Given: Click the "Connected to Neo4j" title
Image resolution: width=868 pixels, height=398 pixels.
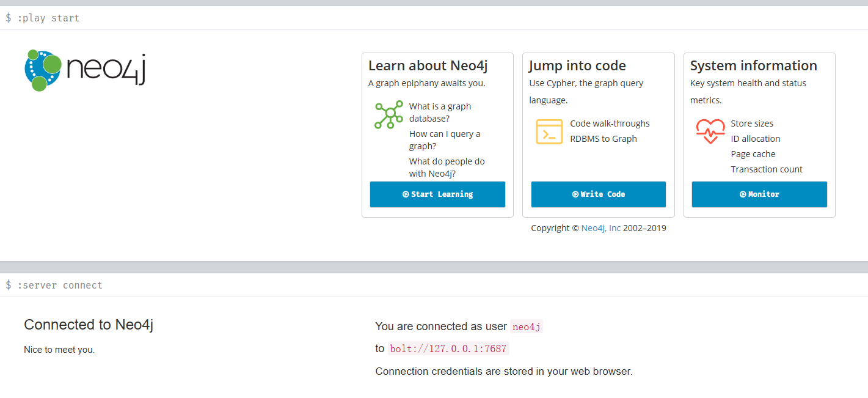Looking at the screenshot, I should coord(89,325).
